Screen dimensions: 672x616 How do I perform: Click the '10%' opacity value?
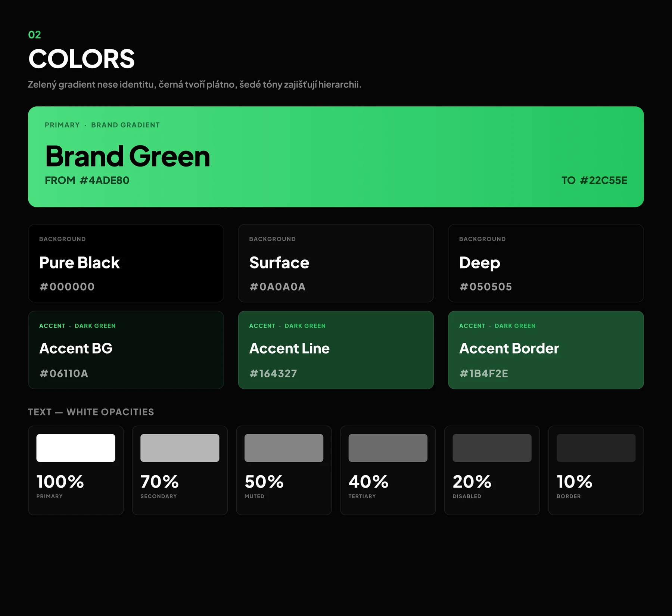click(x=575, y=482)
